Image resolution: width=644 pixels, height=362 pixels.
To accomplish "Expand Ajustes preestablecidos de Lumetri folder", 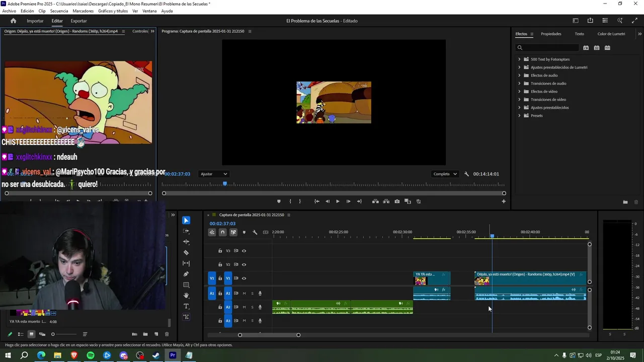I will click(519, 67).
